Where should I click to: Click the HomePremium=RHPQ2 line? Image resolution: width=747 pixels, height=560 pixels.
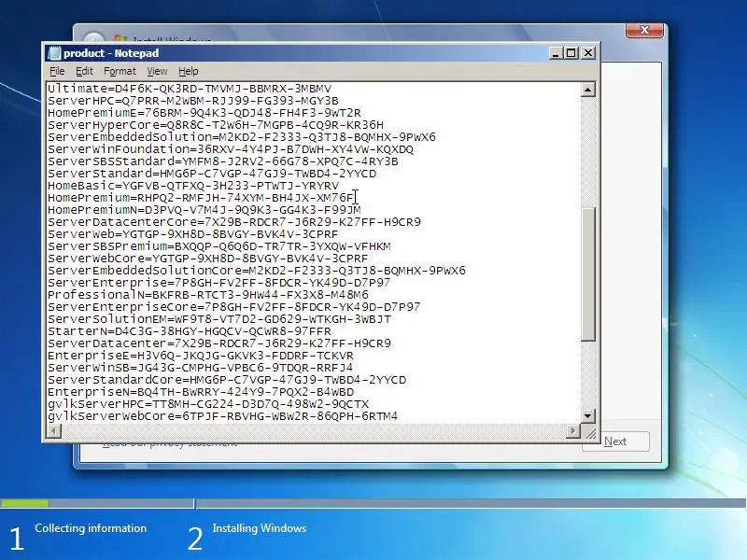click(x=201, y=198)
